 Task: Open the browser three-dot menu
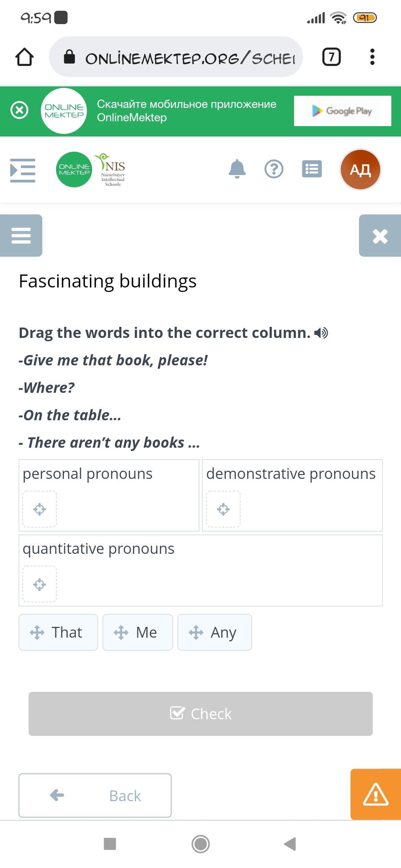pos(372,57)
